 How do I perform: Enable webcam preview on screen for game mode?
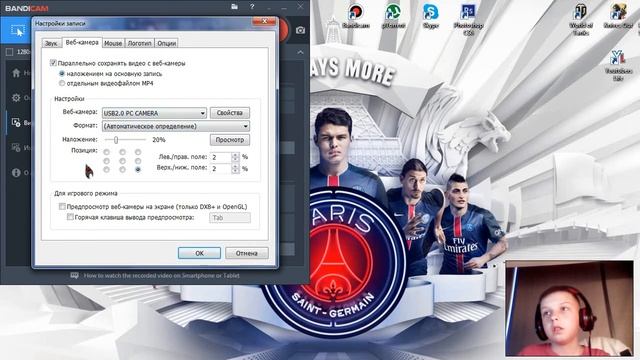coord(62,207)
